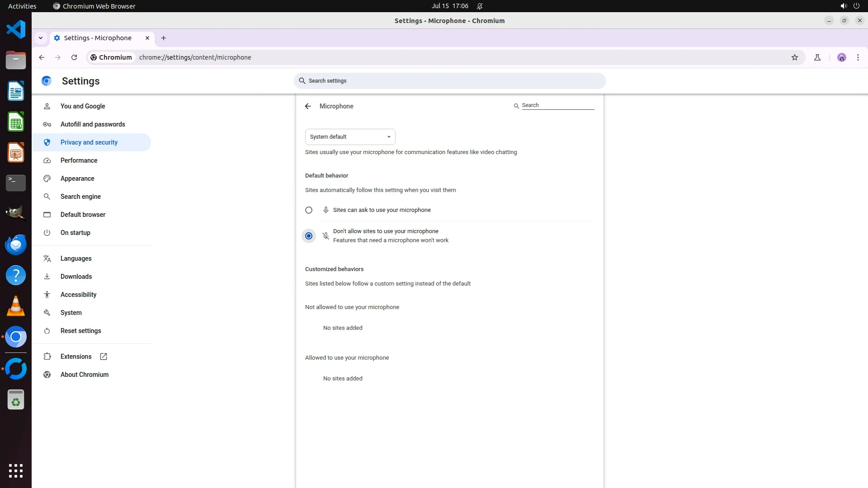Open a new tab with the plus button

[164, 38]
